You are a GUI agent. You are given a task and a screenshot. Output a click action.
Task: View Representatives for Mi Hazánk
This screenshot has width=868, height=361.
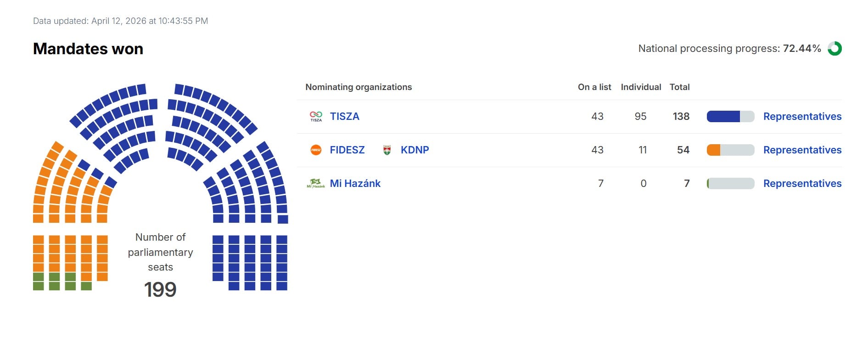(802, 184)
